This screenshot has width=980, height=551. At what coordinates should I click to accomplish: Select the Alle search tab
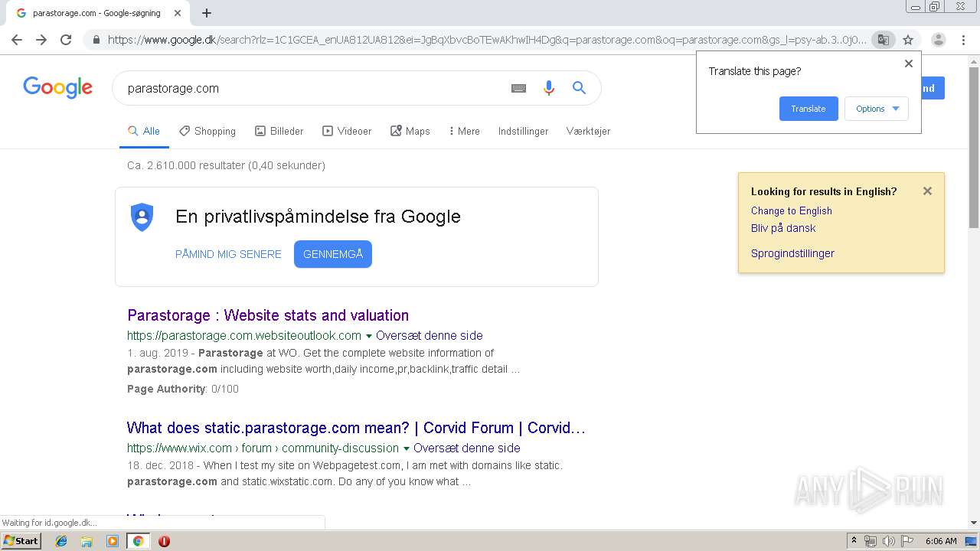pos(144,131)
